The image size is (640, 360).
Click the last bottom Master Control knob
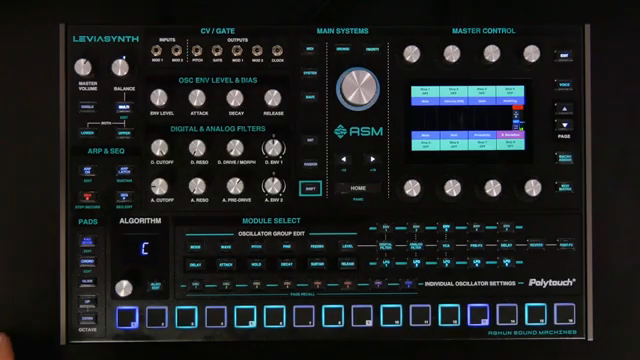point(533,187)
